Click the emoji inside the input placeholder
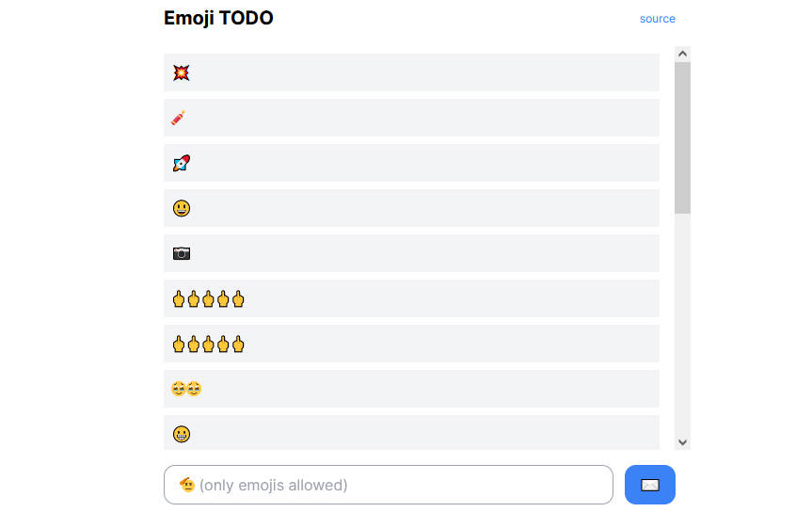This screenshot has width=812, height=512. click(x=187, y=485)
